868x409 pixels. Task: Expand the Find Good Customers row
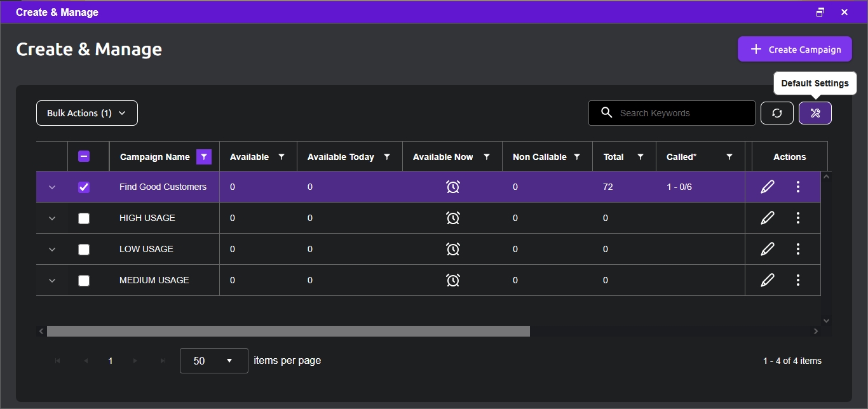point(52,187)
